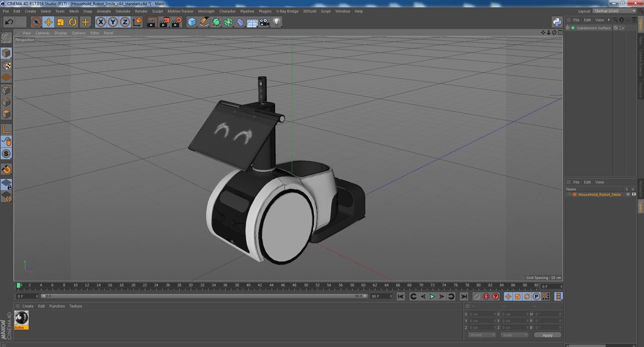This screenshot has height=347, width=644.
Task: Open the MoGraph menu
Action: [206, 11]
